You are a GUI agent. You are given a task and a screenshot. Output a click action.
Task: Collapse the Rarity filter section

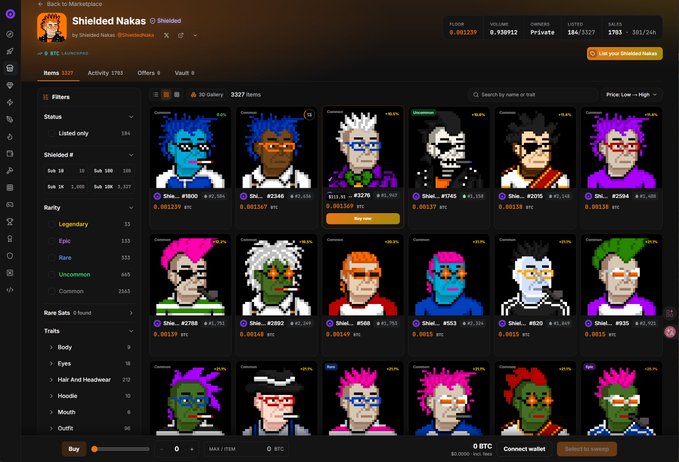131,208
